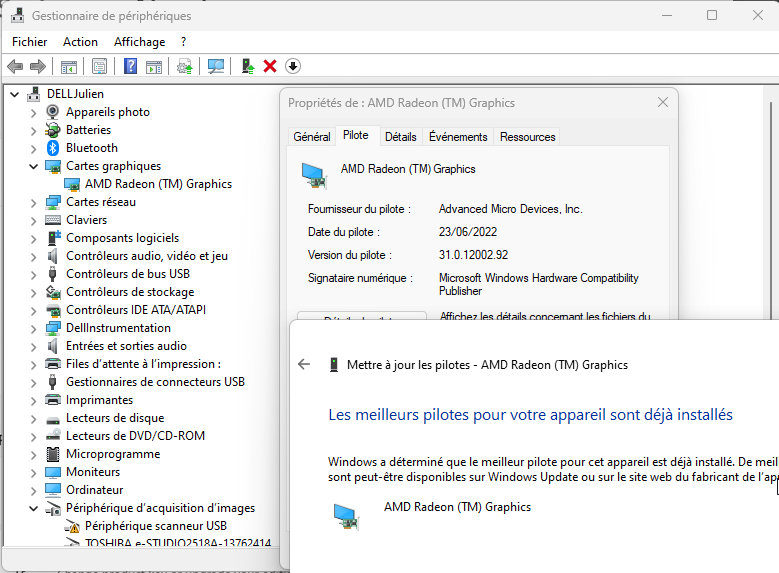Image resolution: width=779 pixels, height=573 pixels.
Task: Expand the Entrées et sorties audio node
Action: [33, 346]
